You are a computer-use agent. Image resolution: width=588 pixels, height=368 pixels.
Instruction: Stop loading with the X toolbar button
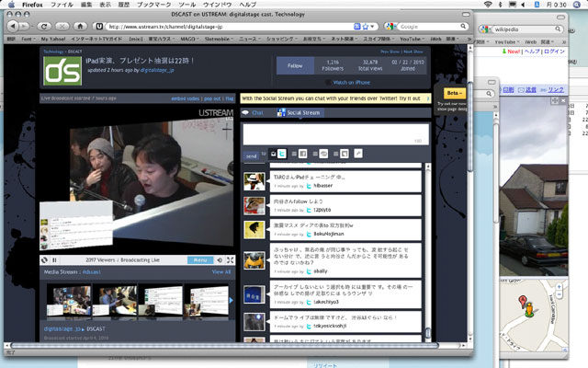(62, 27)
